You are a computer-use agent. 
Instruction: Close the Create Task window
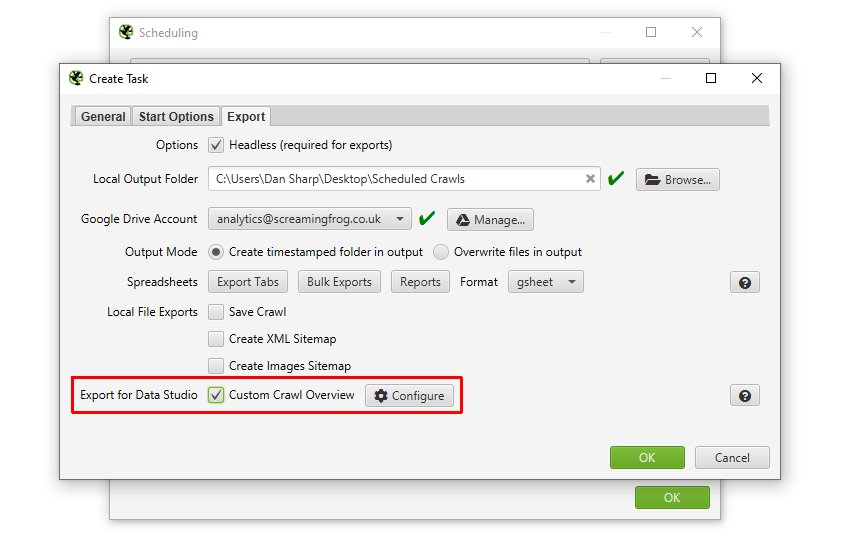coord(757,78)
